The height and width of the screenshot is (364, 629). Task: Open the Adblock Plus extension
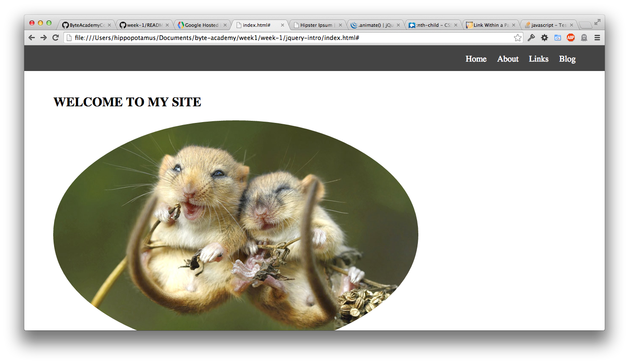pos(571,38)
